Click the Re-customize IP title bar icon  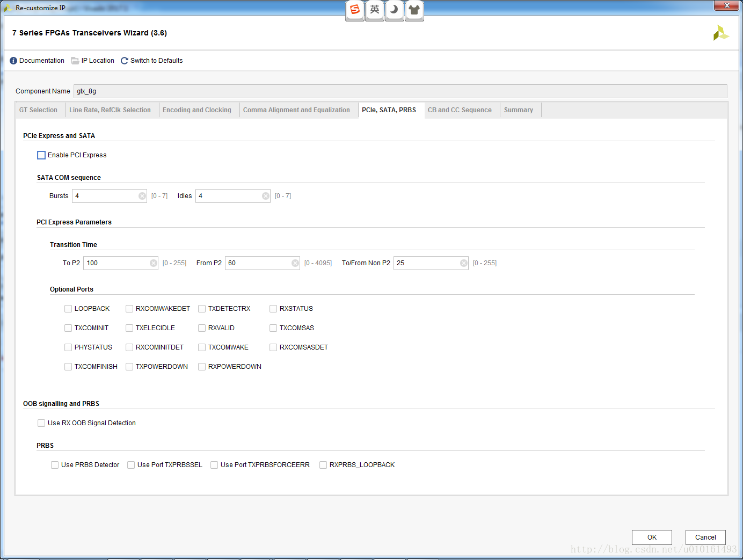click(8, 8)
